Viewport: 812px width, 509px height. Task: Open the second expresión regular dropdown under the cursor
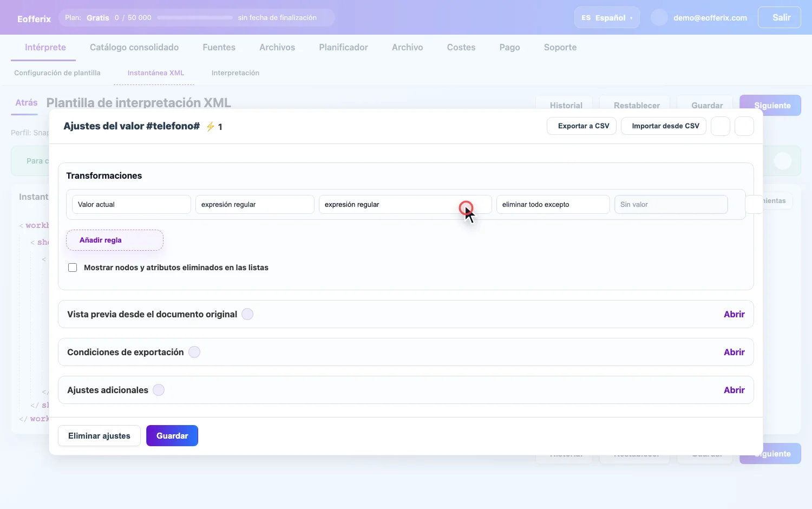point(405,205)
